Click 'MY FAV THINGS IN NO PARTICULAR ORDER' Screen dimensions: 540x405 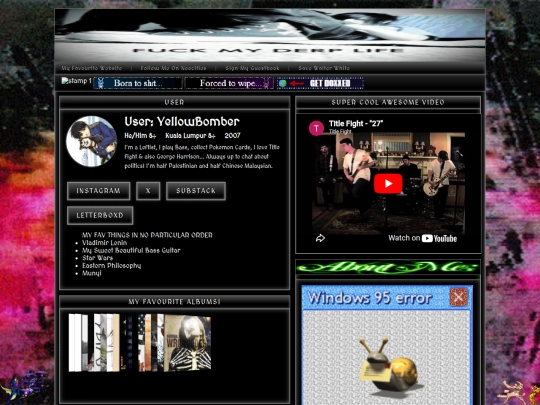tap(147, 235)
